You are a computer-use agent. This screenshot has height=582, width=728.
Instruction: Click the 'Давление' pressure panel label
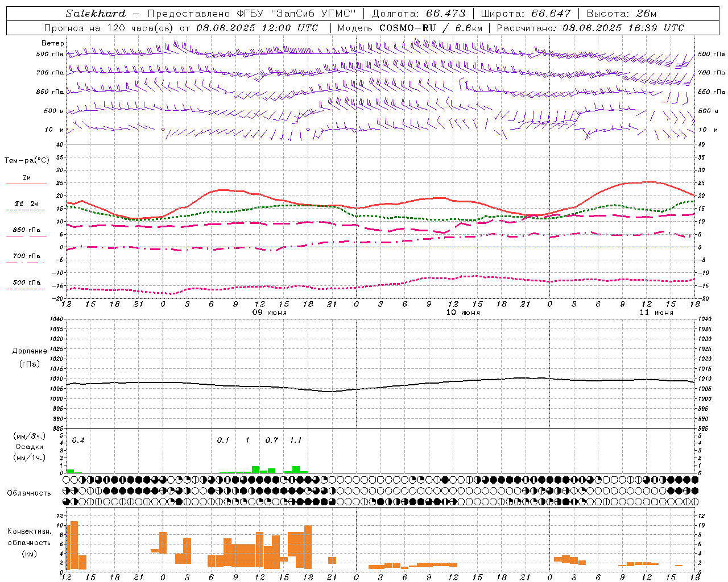click(x=30, y=351)
